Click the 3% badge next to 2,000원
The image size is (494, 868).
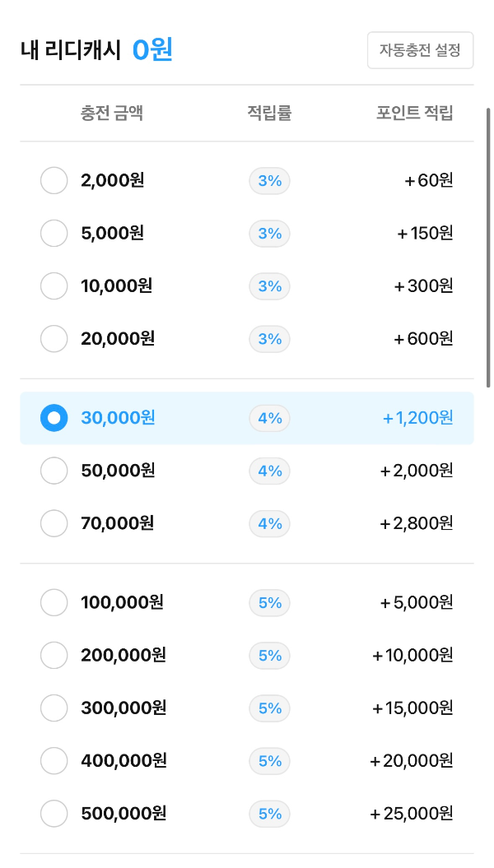click(x=270, y=181)
